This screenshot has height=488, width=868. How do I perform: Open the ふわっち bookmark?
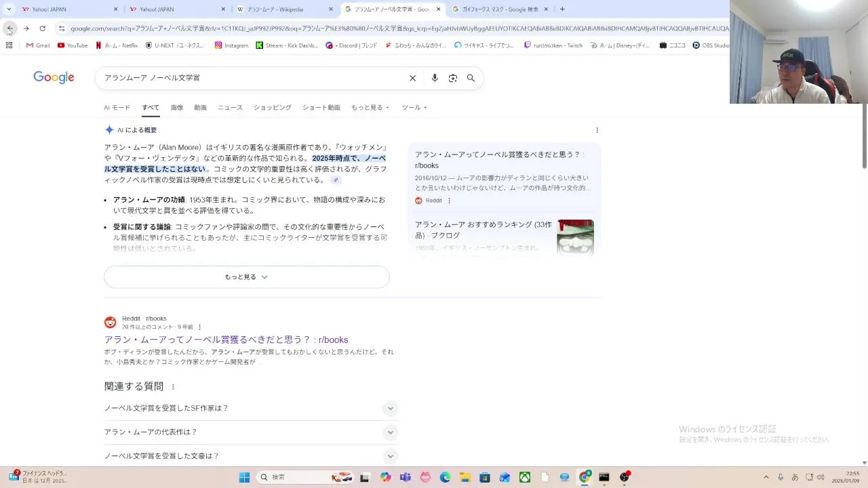click(416, 45)
